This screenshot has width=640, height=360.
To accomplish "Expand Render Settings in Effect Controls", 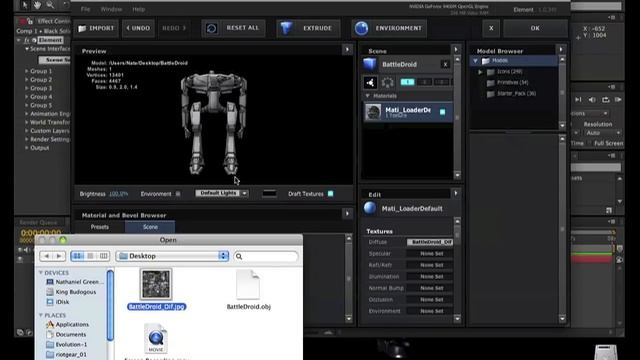I will pyautogui.click(x=27, y=139).
